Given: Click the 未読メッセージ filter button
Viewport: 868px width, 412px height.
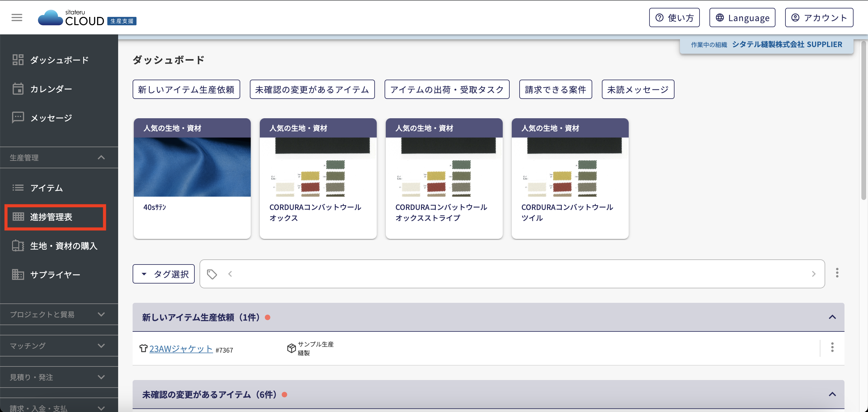Looking at the screenshot, I should [x=637, y=89].
